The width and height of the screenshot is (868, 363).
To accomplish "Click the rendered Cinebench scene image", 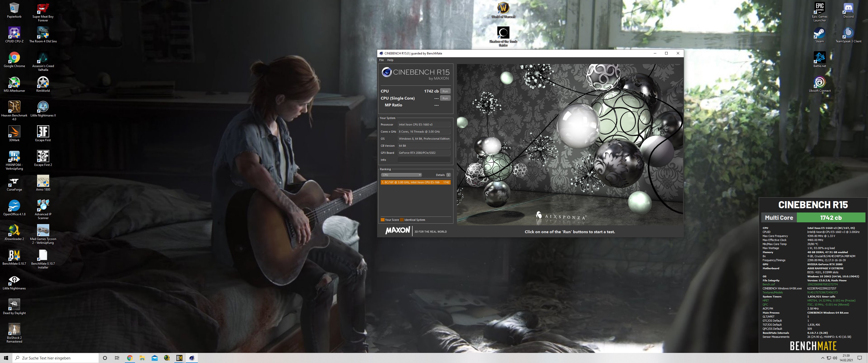I will [x=570, y=144].
